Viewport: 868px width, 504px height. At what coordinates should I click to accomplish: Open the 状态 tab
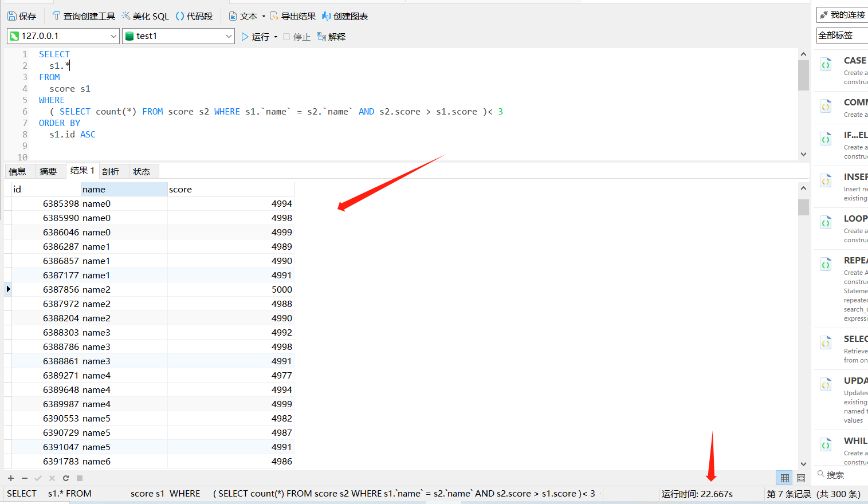point(142,171)
